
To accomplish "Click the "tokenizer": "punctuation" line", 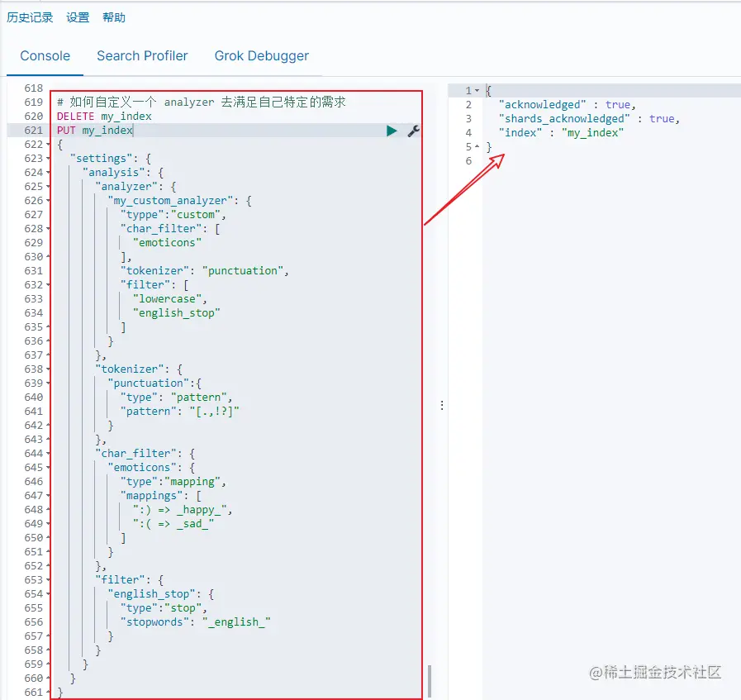I will coord(204,271).
